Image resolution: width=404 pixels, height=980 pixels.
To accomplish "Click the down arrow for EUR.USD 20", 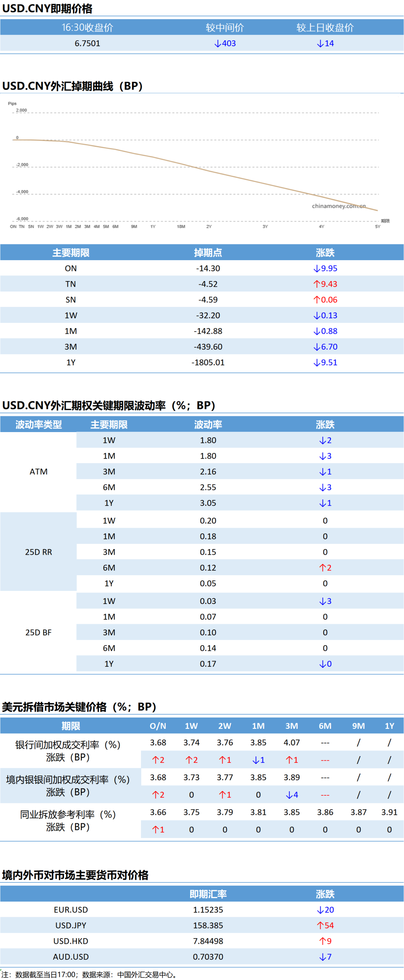I will point(320,910).
